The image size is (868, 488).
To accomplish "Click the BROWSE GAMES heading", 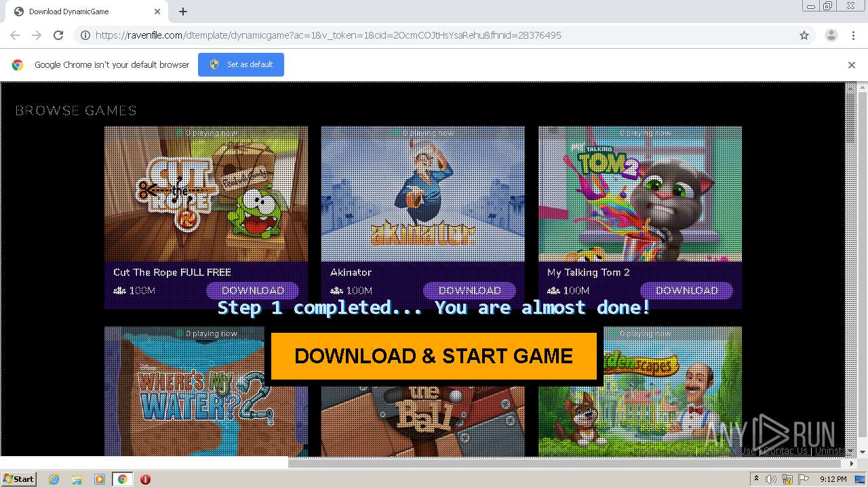I will [76, 110].
